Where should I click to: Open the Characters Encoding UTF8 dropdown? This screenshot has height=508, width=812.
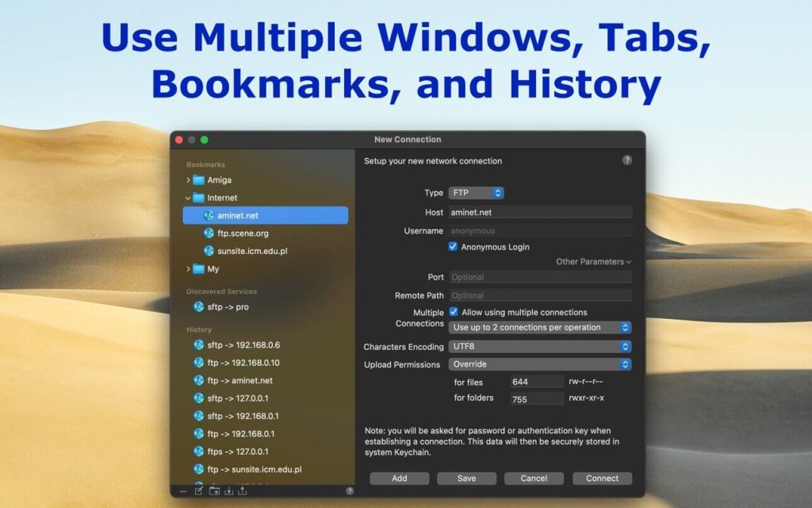pyautogui.click(x=540, y=347)
